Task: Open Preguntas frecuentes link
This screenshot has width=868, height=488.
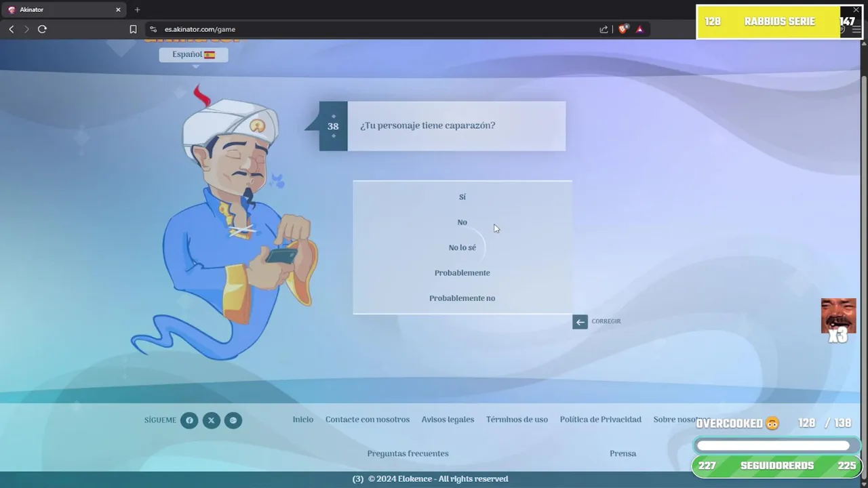Action: (x=408, y=453)
